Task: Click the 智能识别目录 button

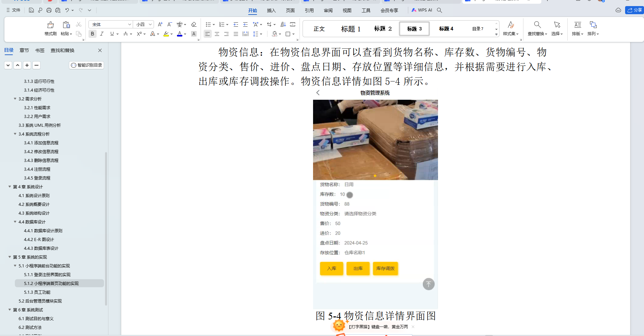Action: pos(86,65)
